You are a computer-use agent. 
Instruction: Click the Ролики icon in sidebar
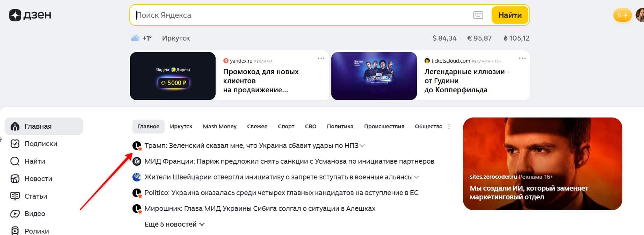15,231
